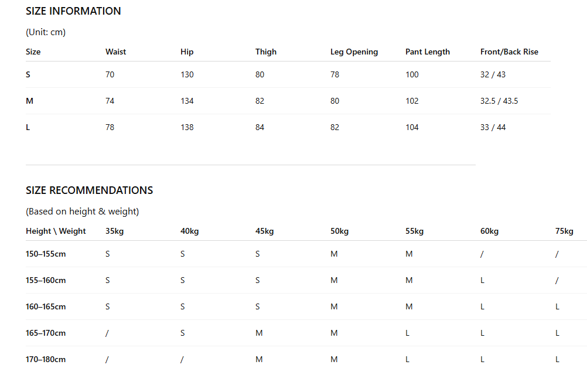Select the size M row label
This screenshot has width=587, height=392.
coord(29,101)
